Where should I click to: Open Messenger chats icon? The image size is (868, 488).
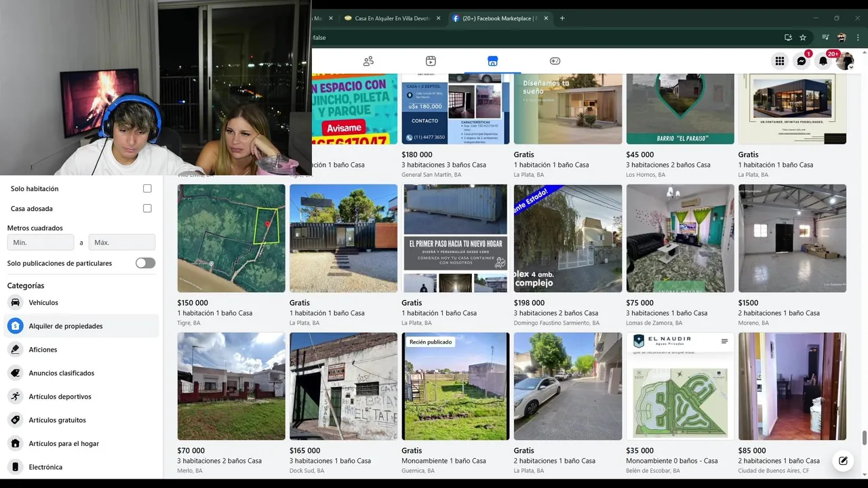point(802,61)
